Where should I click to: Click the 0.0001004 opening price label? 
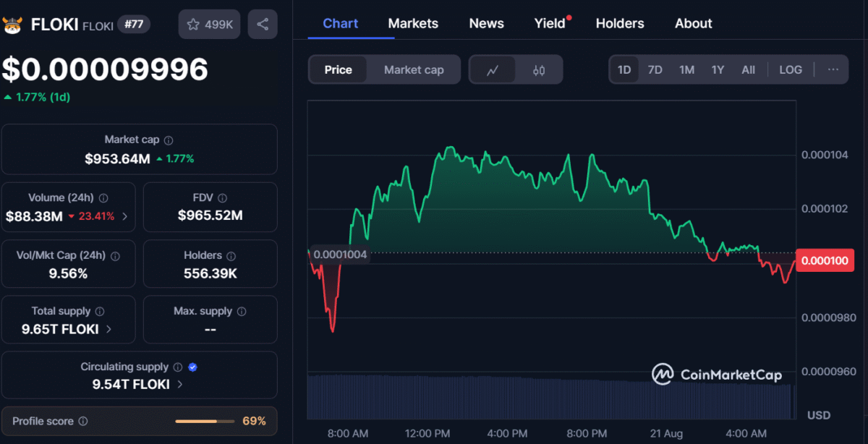340,255
